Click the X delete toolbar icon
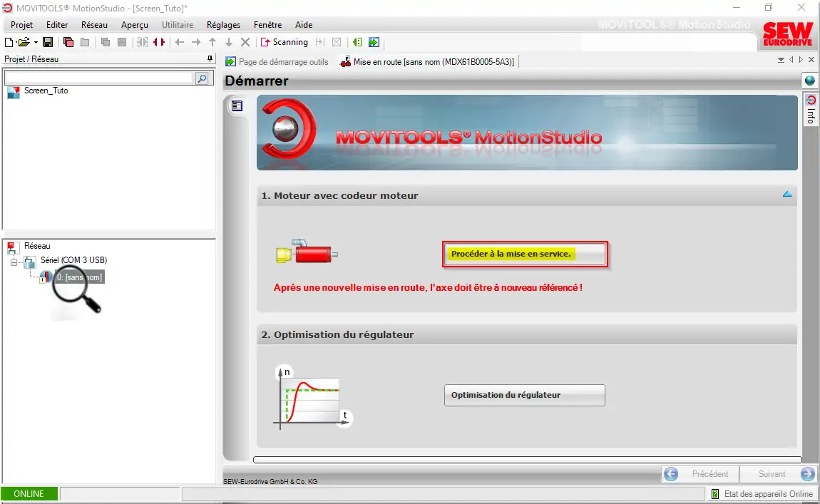Screen dimensions: 820x504 pyautogui.click(x=245, y=42)
